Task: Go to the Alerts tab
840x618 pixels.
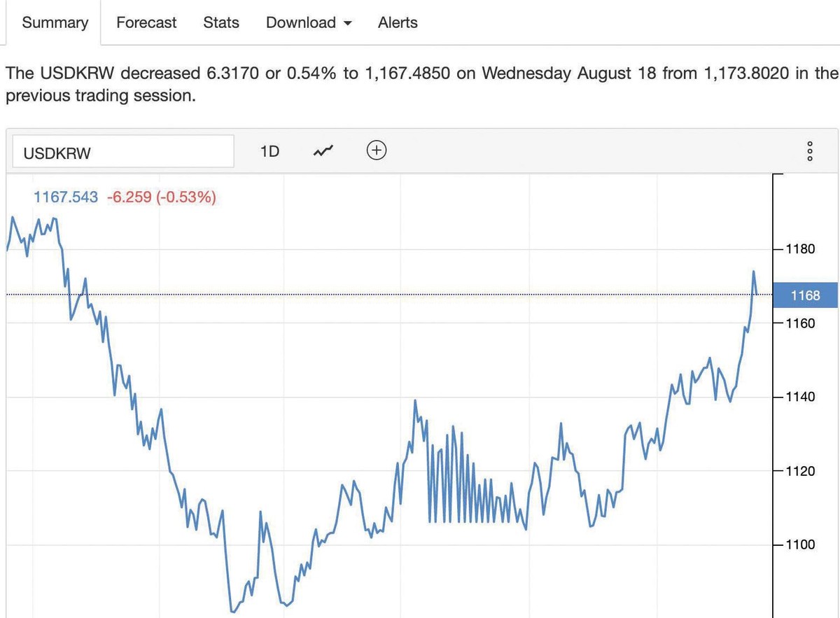Action: (x=398, y=22)
